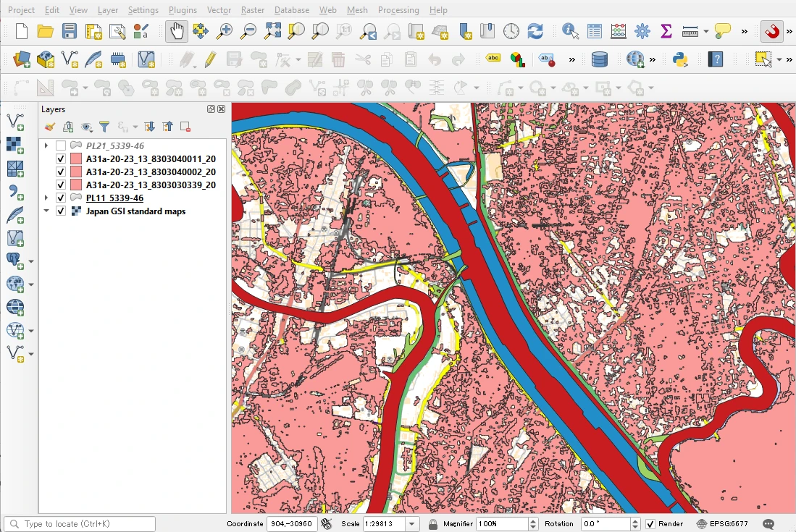Viewport: 796px width, 532px height.
Task: Expand the PL11_5339-46 layer tree item
Action: pos(46,198)
